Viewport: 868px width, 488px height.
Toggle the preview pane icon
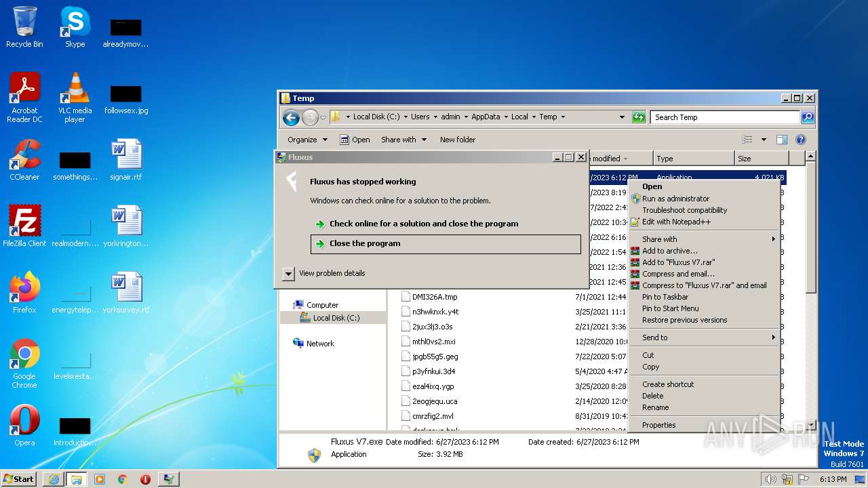point(781,140)
